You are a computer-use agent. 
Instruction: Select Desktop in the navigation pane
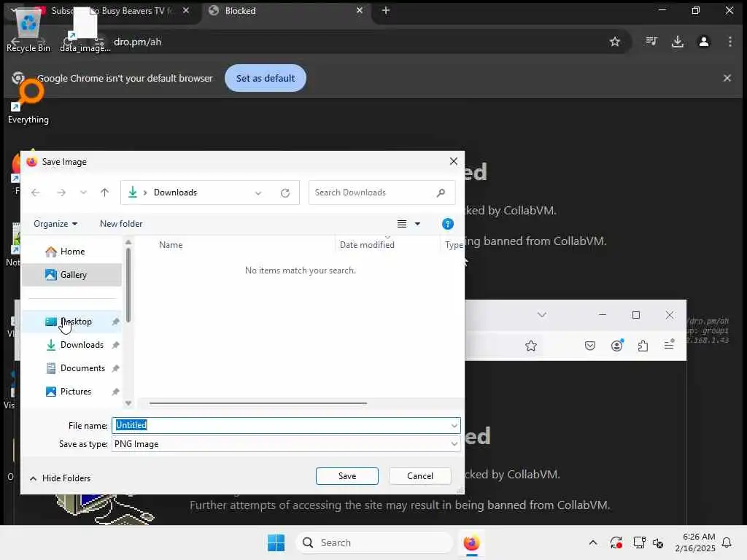[72, 322]
